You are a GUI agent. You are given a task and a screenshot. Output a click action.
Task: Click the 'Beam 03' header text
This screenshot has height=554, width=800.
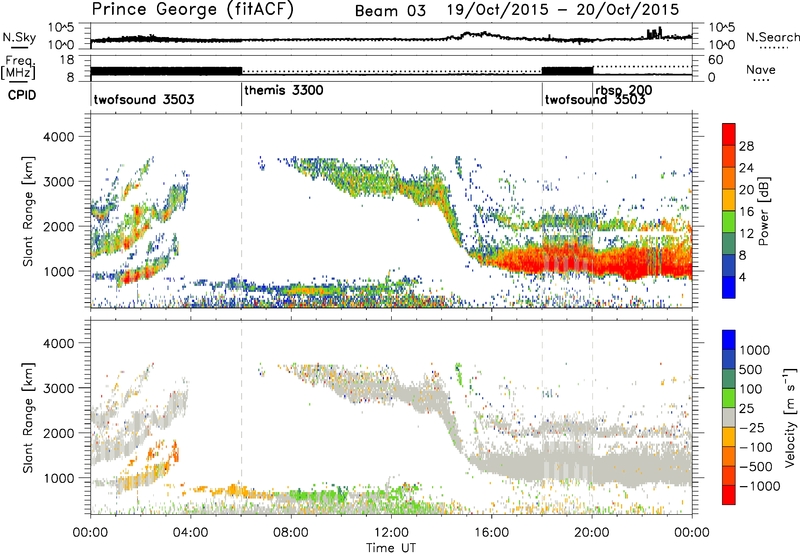(390, 11)
